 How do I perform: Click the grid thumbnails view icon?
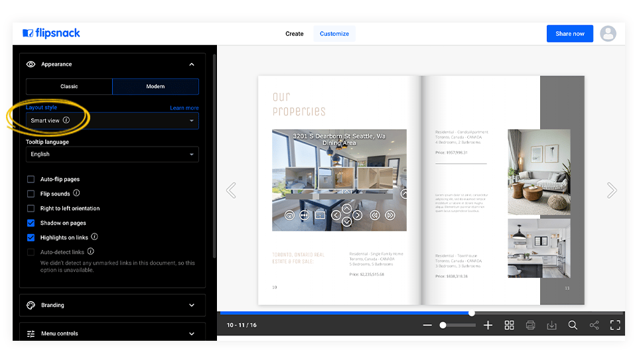coord(509,325)
